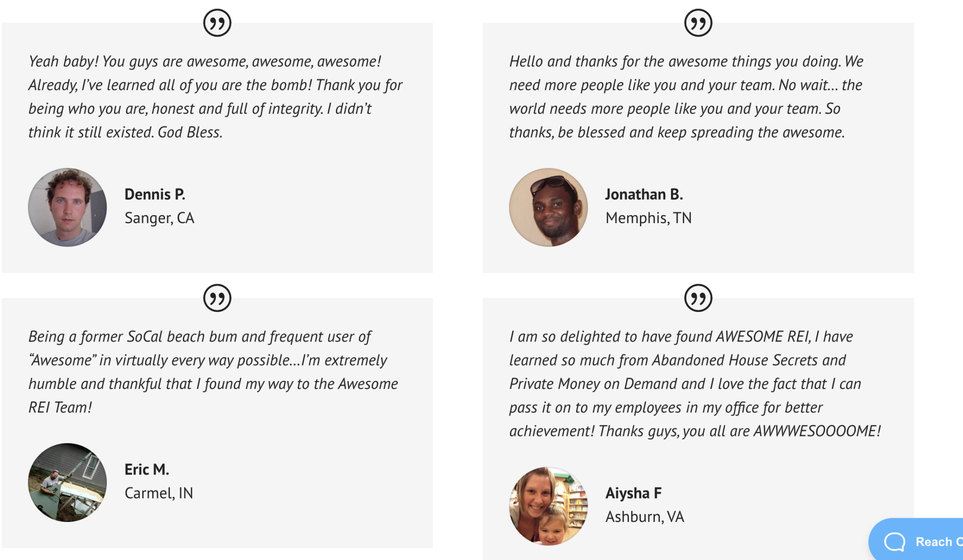Click the quote icon above Dennis P. testimonial
This screenshot has width=963, height=560.
click(x=217, y=23)
